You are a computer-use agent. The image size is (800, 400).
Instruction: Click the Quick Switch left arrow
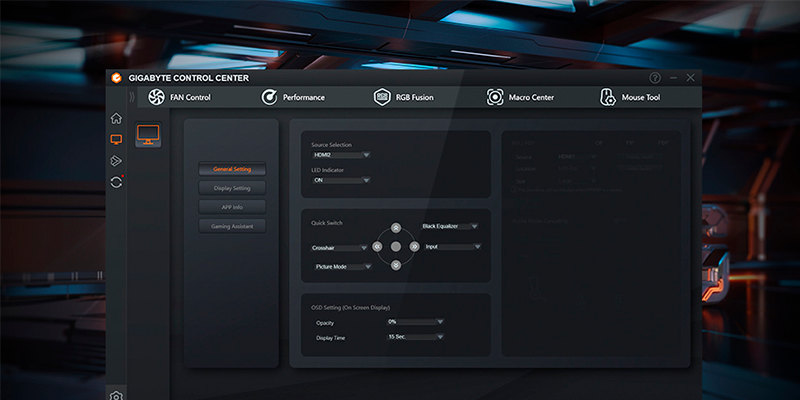click(x=377, y=247)
